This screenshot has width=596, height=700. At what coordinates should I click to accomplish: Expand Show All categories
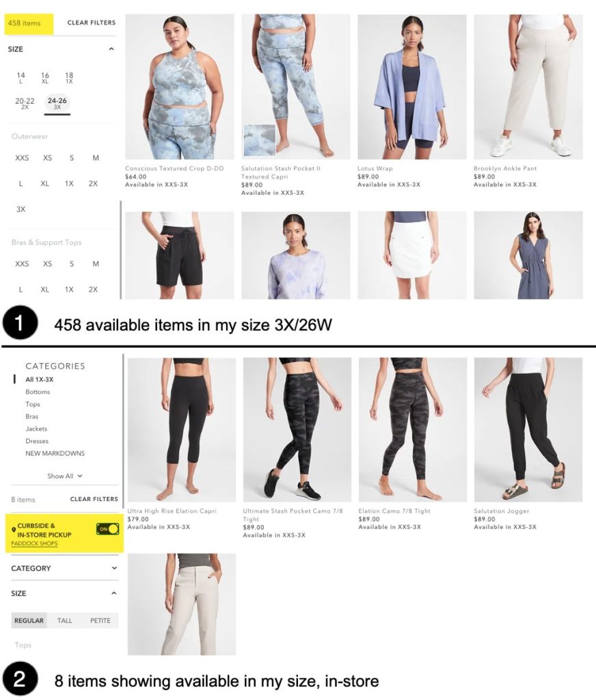click(x=65, y=476)
